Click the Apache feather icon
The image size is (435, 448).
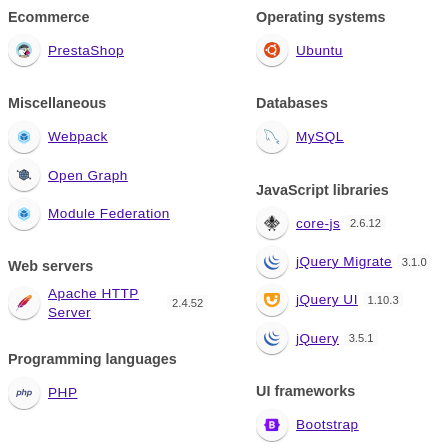click(24, 303)
